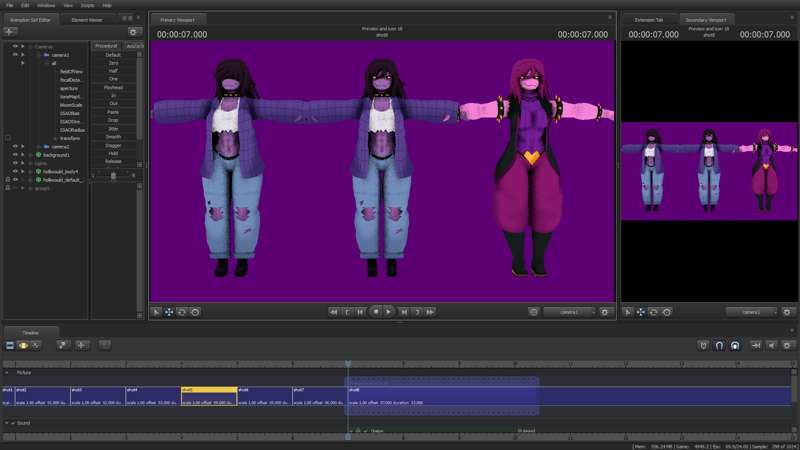Click the record button in transport controls
800x450 pixels.
coord(376,312)
